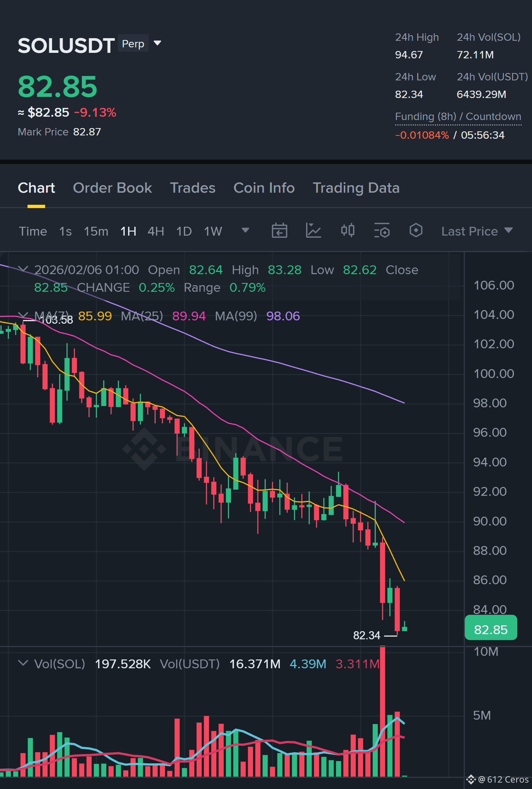Select the 1D timeframe
Viewport: 532px width, 789px height.
coord(184,231)
